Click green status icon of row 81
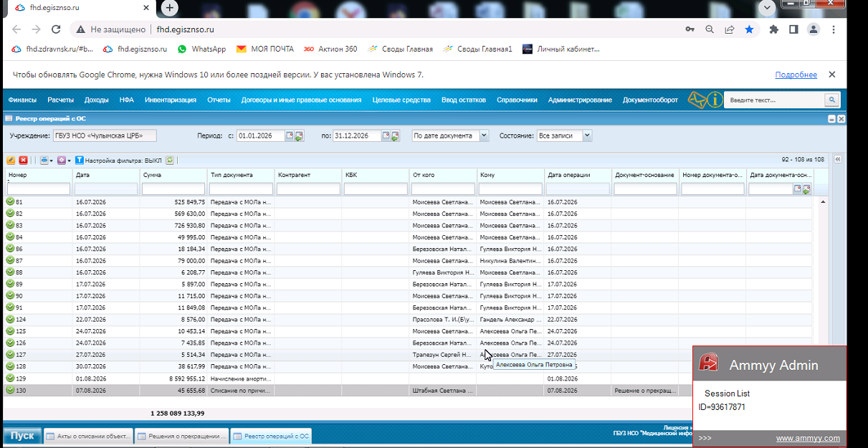868x448 pixels. click(x=10, y=202)
